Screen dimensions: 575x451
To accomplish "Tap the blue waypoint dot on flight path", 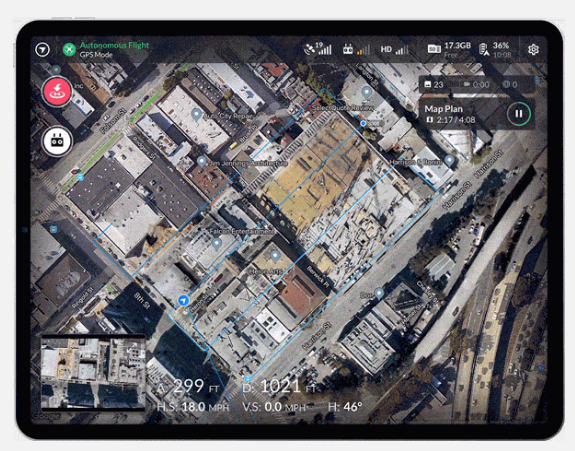I will pyautogui.click(x=363, y=124).
